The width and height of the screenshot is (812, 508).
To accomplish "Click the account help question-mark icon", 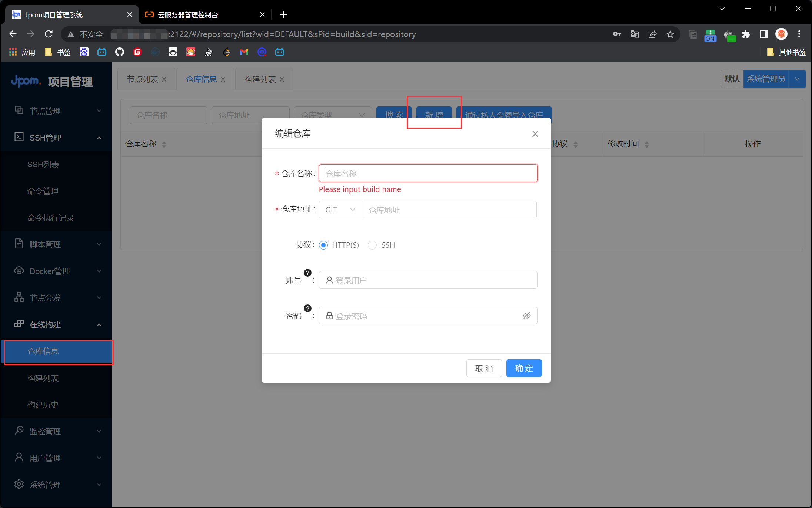I will coord(307,273).
